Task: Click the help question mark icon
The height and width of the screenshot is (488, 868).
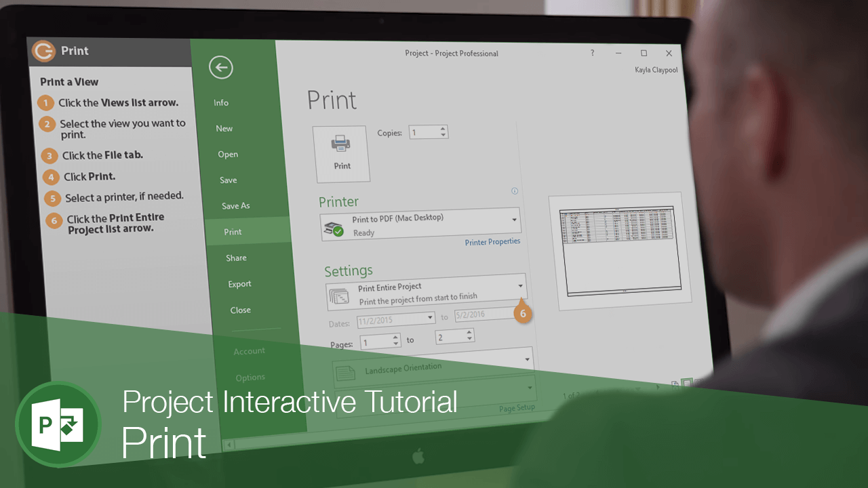Action: [592, 53]
